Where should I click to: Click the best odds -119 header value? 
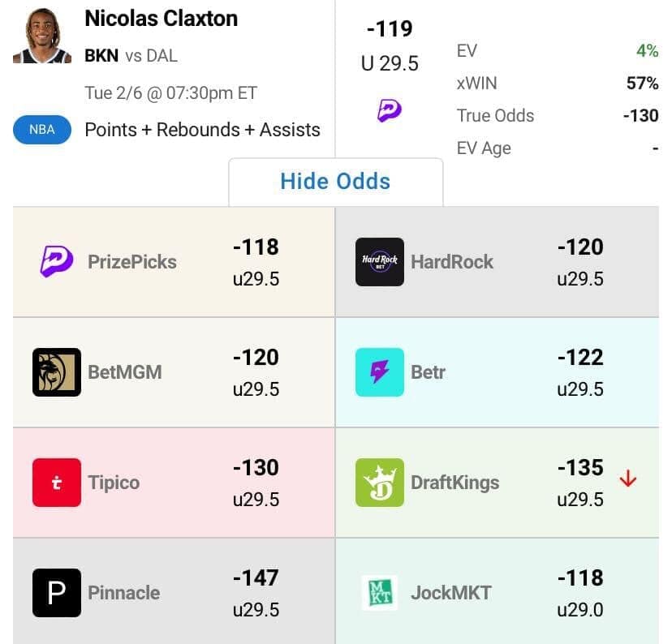coord(390,29)
